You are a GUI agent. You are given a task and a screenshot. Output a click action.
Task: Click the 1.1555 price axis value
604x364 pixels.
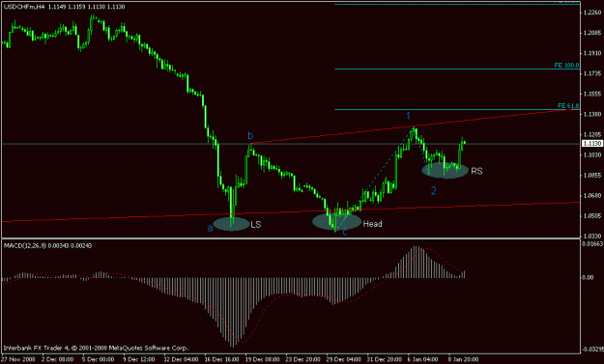tap(592, 94)
